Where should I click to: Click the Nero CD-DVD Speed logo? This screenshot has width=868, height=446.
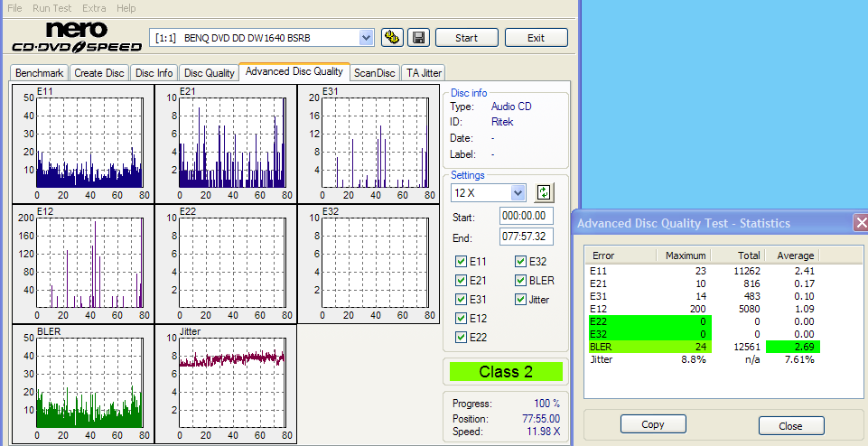77,38
